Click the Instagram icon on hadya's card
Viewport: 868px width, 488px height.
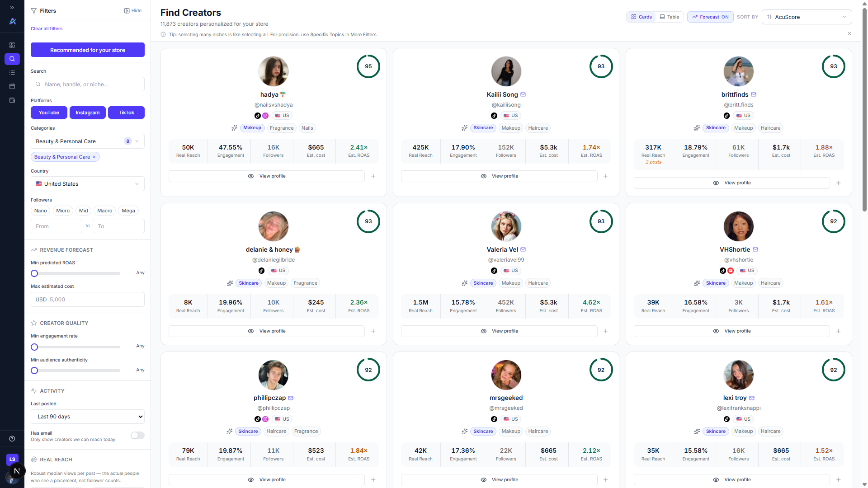pyautogui.click(x=265, y=116)
